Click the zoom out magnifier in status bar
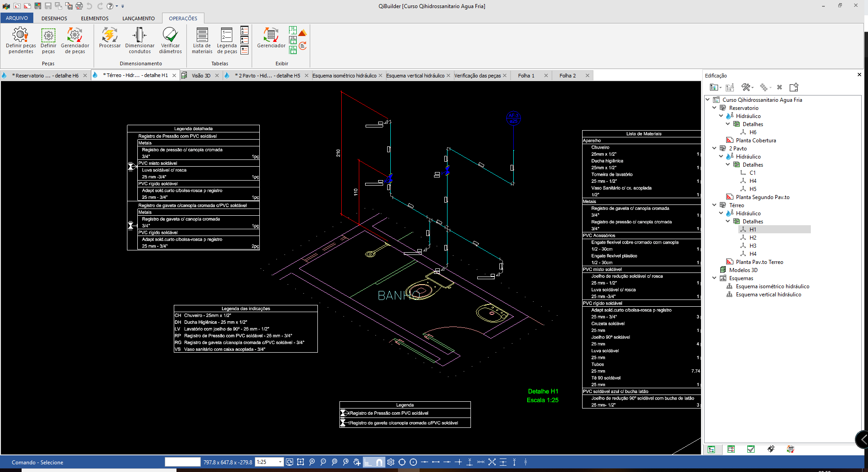This screenshot has width=868, height=472. point(323,462)
